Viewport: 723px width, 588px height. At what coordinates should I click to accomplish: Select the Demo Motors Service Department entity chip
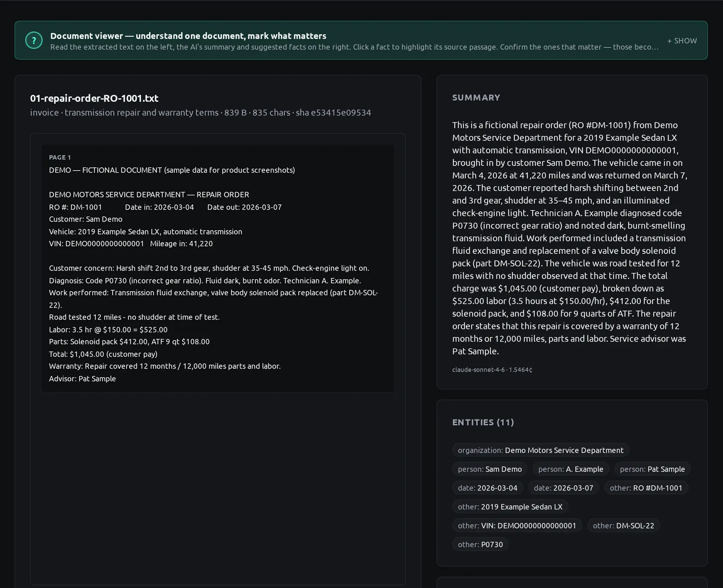click(540, 450)
